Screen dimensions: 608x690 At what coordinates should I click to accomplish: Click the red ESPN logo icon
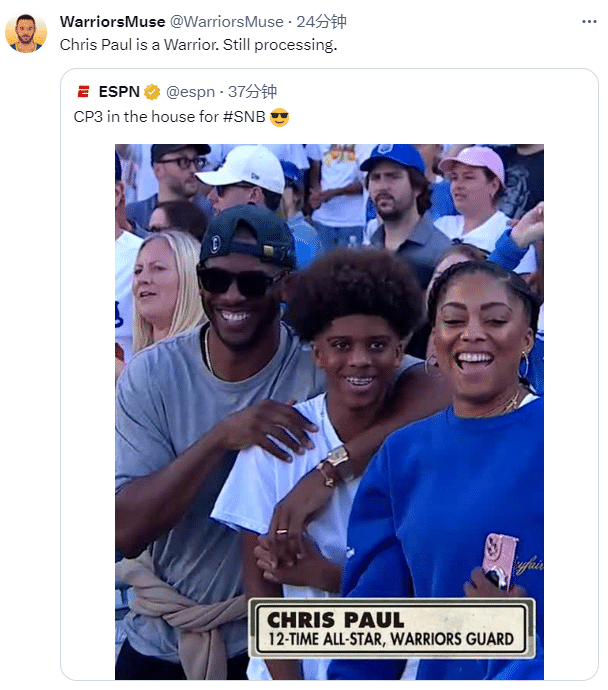(83, 92)
